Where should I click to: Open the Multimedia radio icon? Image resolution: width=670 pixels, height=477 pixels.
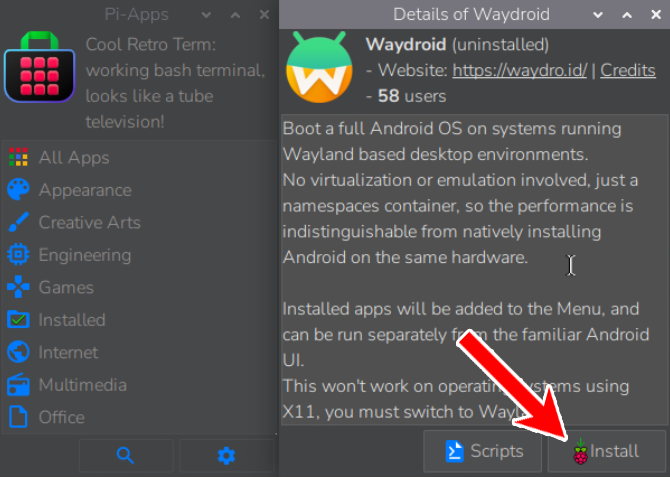click(18, 385)
